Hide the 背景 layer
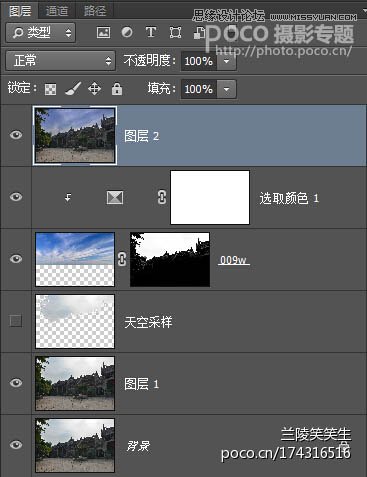367x477 pixels. tap(16, 445)
